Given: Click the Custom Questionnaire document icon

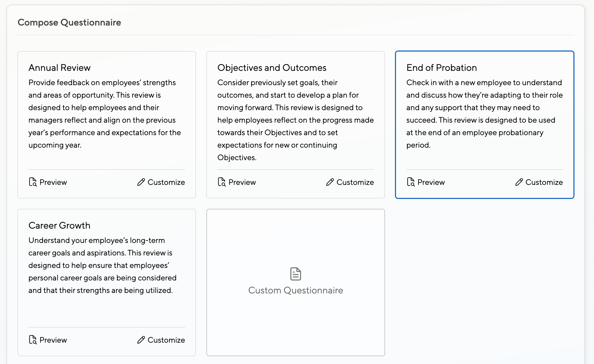Looking at the screenshot, I should (x=295, y=274).
